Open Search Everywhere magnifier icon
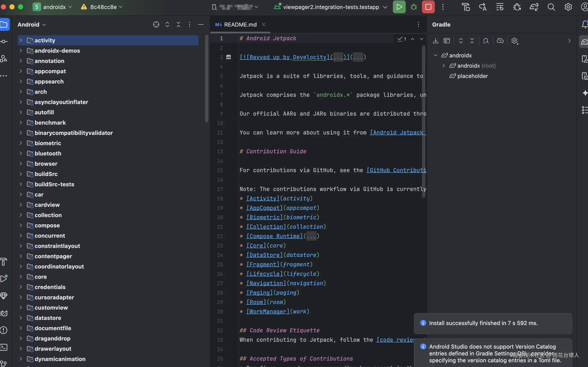The image size is (588, 367). (551, 7)
